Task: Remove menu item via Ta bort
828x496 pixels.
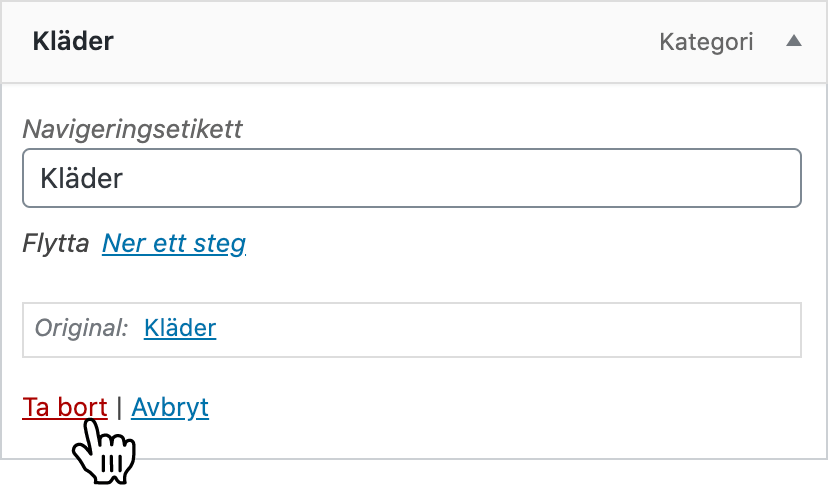Action: pyautogui.click(x=64, y=408)
